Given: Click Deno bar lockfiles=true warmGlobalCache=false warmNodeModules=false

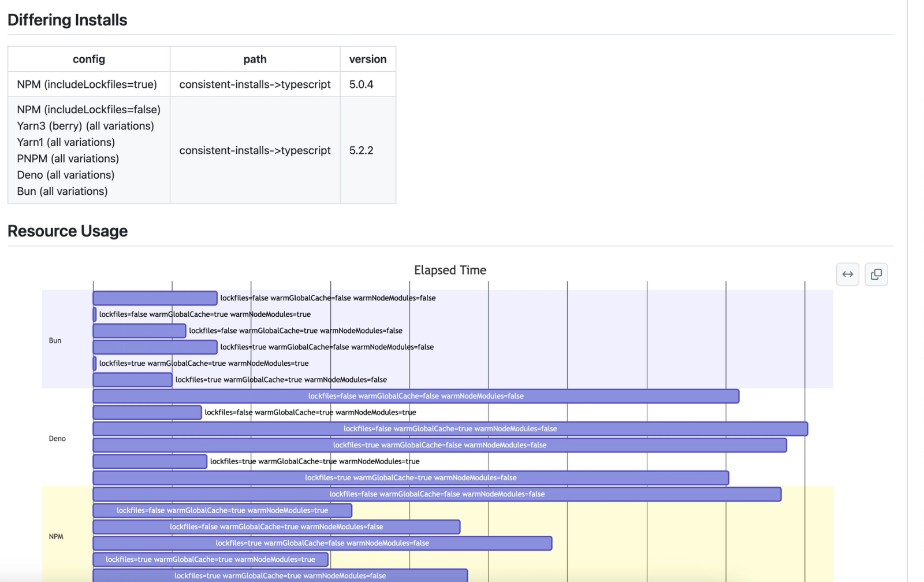Looking at the screenshot, I should (x=439, y=445).
